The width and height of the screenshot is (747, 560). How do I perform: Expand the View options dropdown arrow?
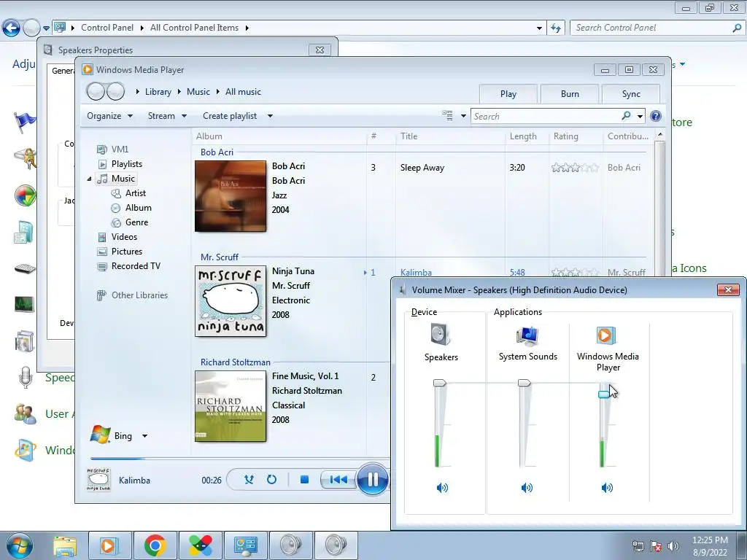pyautogui.click(x=463, y=116)
